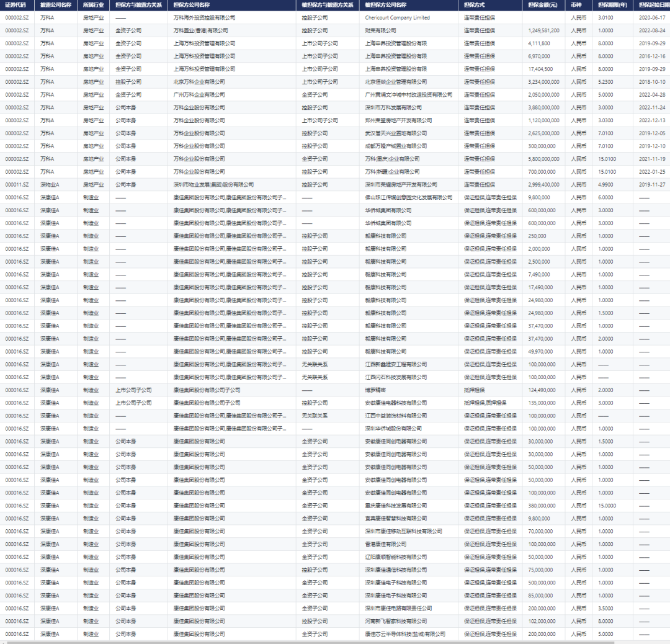Select amount 1,120,000,000
This screenshot has height=644, width=670.
pyautogui.click(x=543, y=120)
